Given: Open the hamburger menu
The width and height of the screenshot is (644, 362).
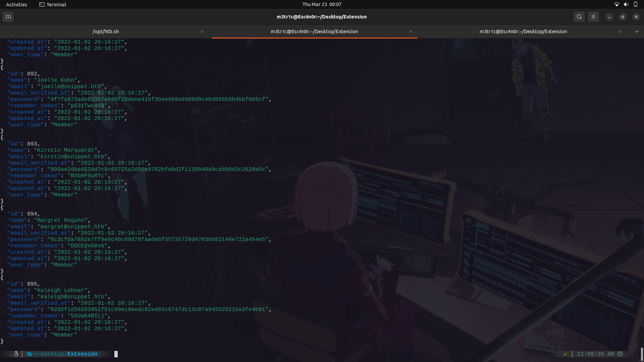Looking at the screenshot, I should pyautogui.click(x=593, y=17).
